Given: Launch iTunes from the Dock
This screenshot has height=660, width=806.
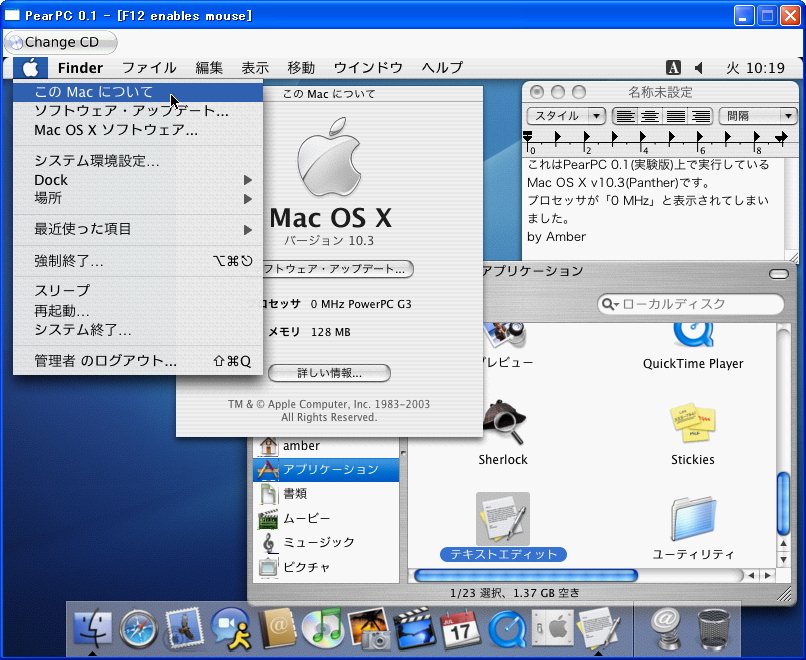Looking at the screenshot, I should point(323,628).
